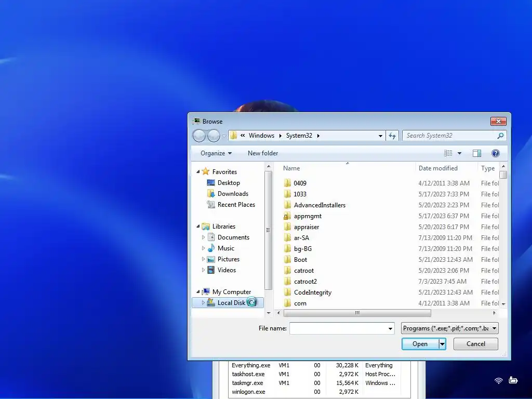Collapse the Favorites tree group
The width and height of the screenshot is (532, 399).
pyautogui.click(x=198, y=171)
